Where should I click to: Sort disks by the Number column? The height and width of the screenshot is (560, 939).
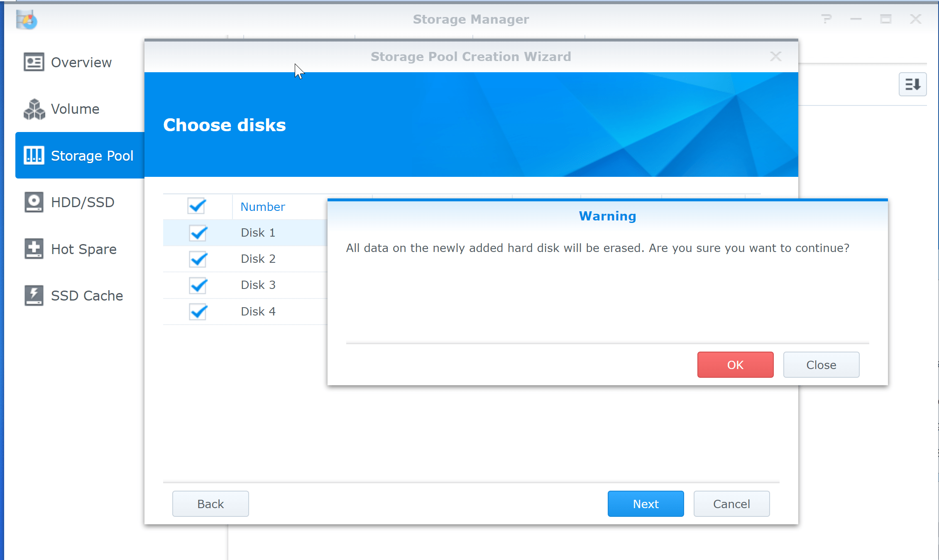(262, 206)
